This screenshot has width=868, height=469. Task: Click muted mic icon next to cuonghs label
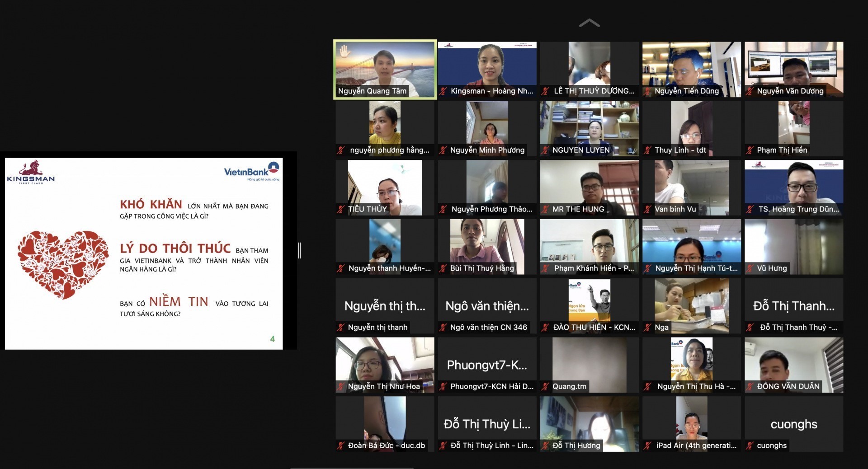coord(750,446)
